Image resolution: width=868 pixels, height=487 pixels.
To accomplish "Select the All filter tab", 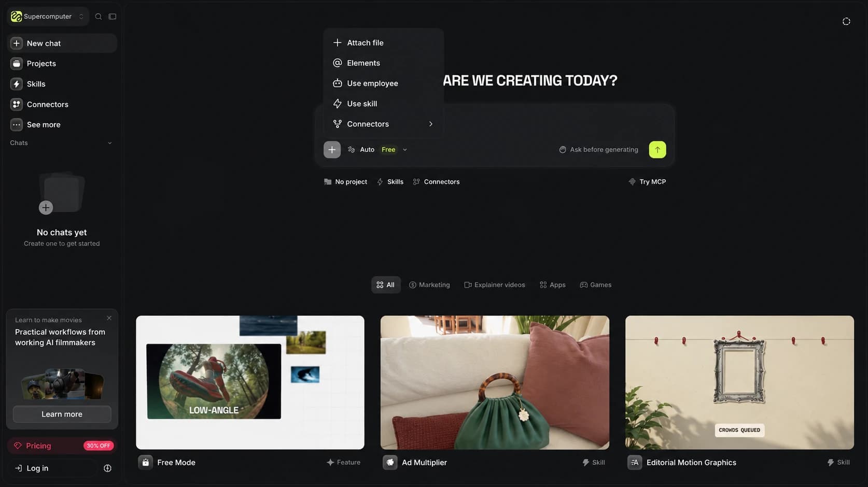I will point(386,285).
